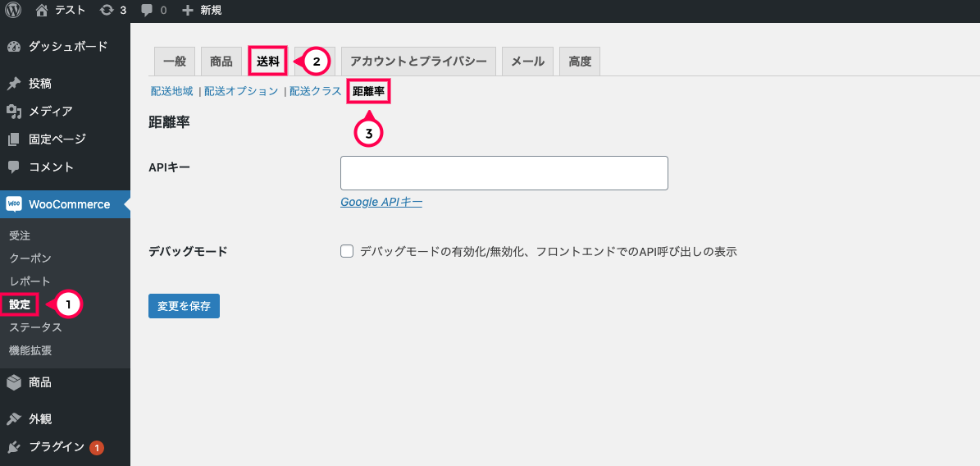Open the updates icon showing 3

(x=107, y=10)
